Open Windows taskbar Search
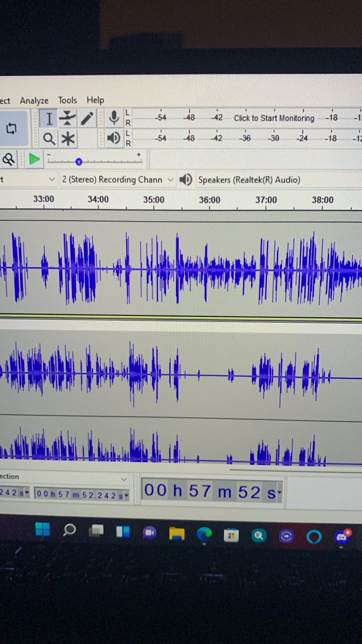The image size is (362, 644). [70, 531]
